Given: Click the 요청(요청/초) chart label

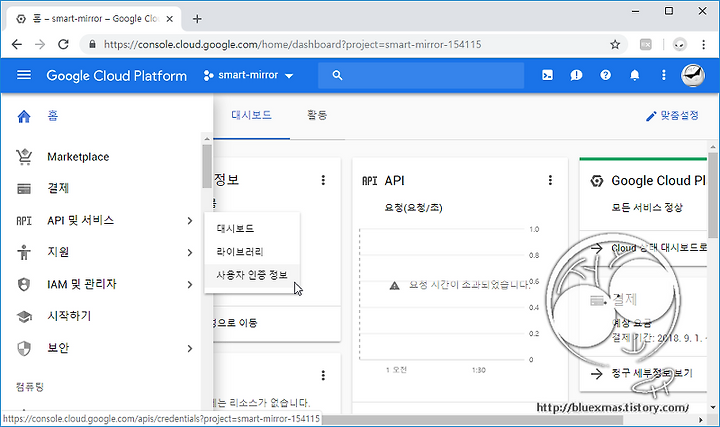Looking at the screenshot, I should tap(413, 208).
